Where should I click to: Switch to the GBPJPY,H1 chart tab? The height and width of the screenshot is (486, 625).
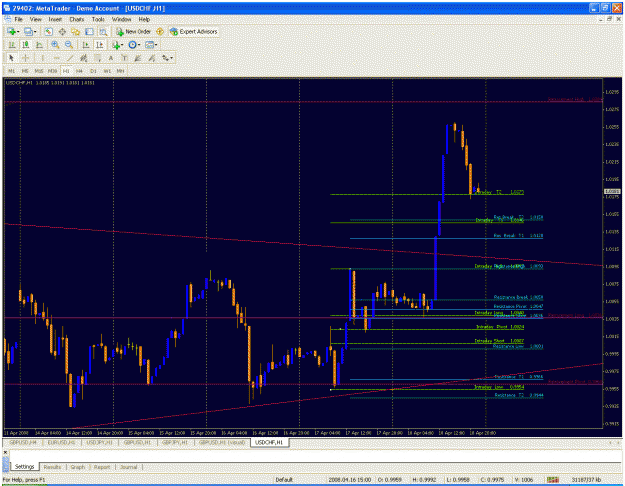175,442
